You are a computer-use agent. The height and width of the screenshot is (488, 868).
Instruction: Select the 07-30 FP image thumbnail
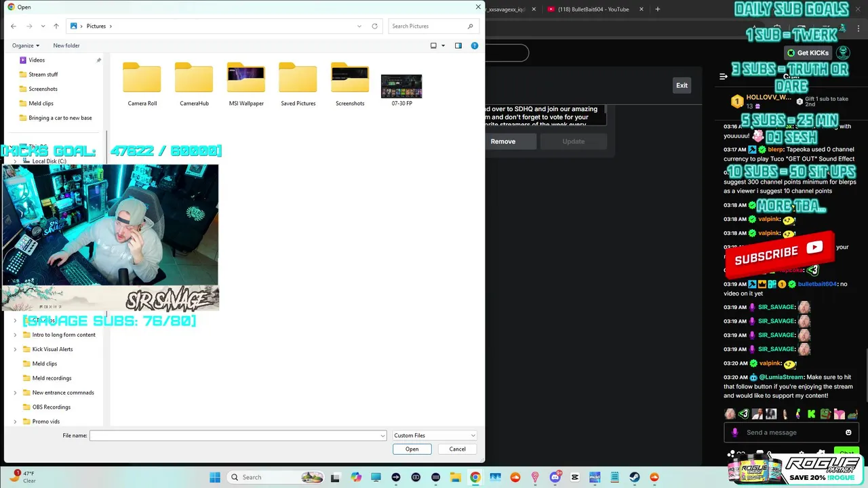point(401,88)
